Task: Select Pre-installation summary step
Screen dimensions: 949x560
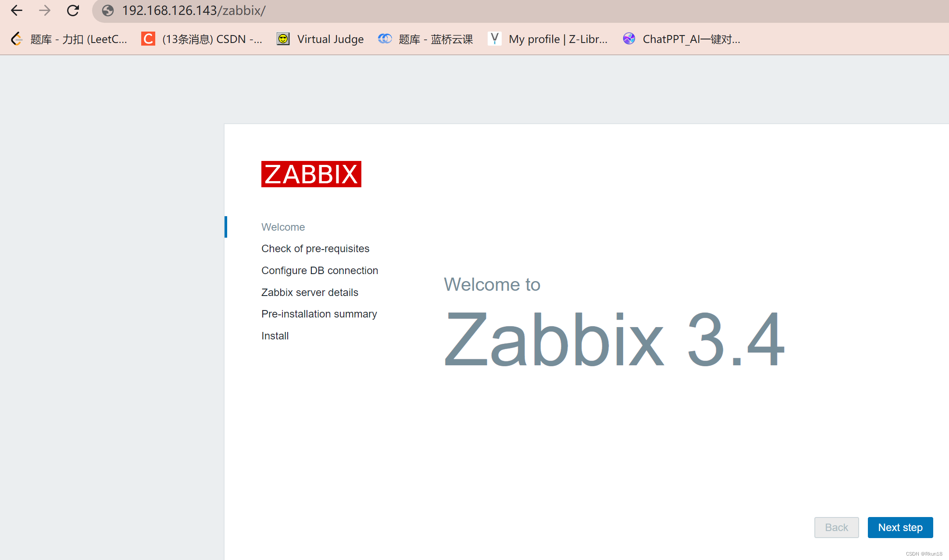Action: (x=319, y=314)
